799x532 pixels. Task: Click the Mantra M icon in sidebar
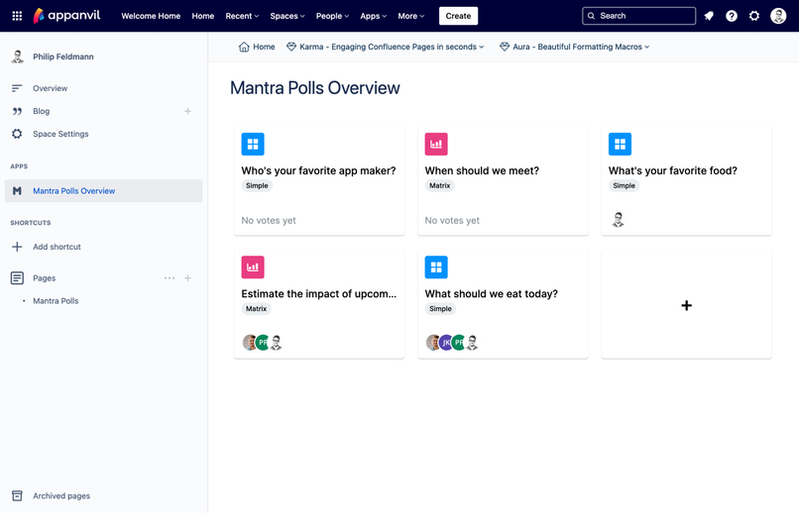click(x=17, y=191)
